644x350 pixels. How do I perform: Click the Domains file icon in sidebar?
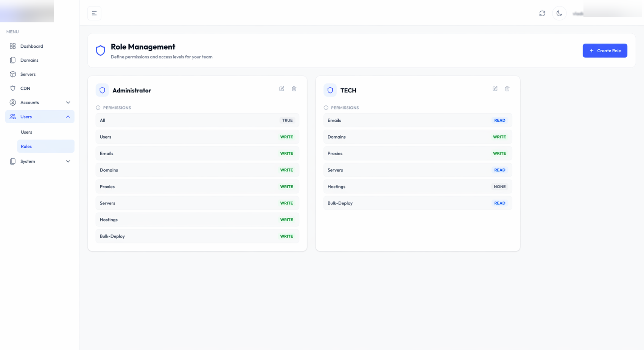point(13,60)
